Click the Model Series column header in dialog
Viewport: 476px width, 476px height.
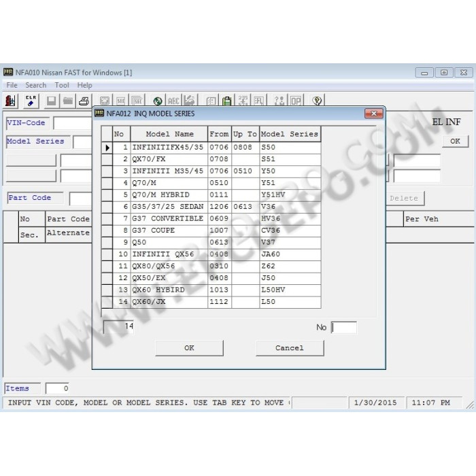[290, 134]
